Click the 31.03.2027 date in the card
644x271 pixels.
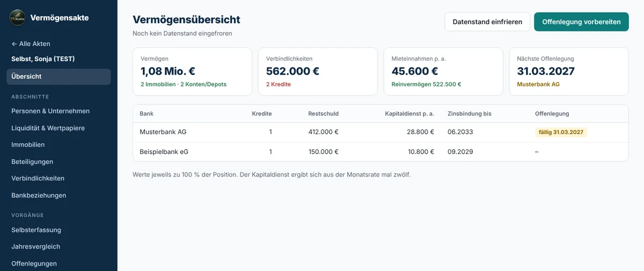coord(546,71)
